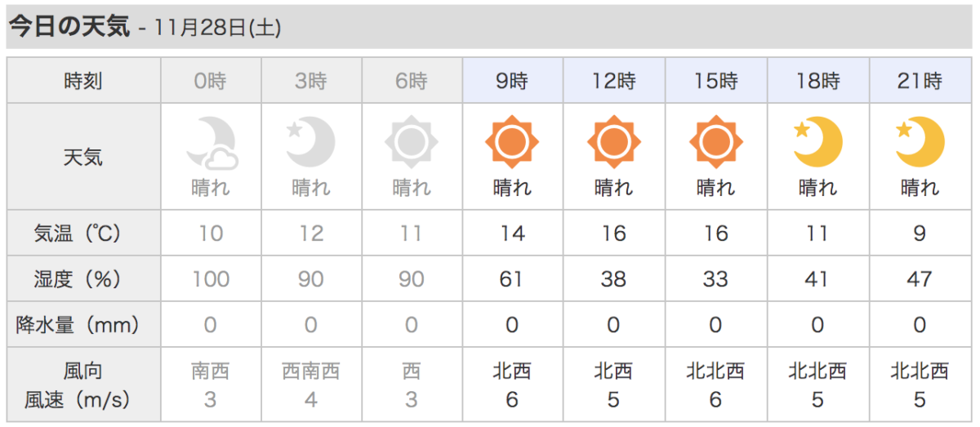Click the 気温（℃） row label
Screen dimensions: 980x427
[x=83, y=234]
